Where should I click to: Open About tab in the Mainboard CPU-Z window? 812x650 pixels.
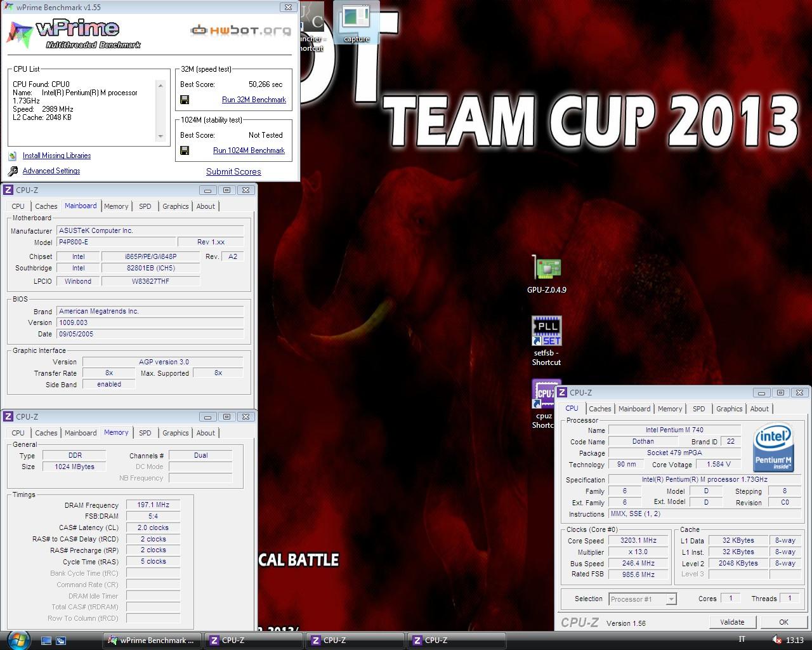(206, 206)
